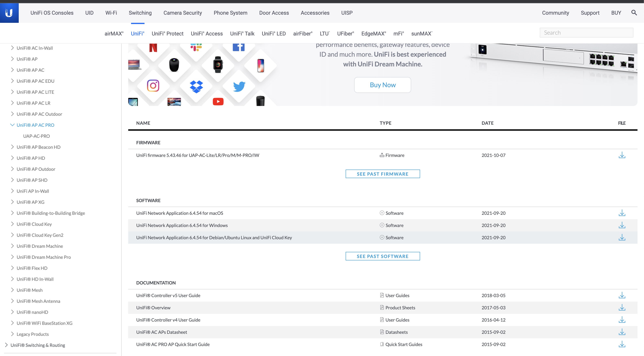Expand UniFi Switching & Routing chevron
644x356 pixels.
[6, 345]
